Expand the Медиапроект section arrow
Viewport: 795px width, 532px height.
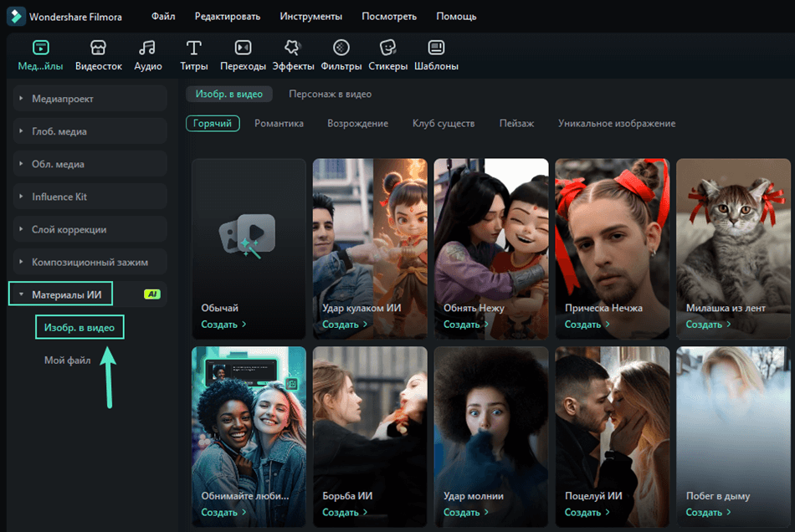pos(21,99)
